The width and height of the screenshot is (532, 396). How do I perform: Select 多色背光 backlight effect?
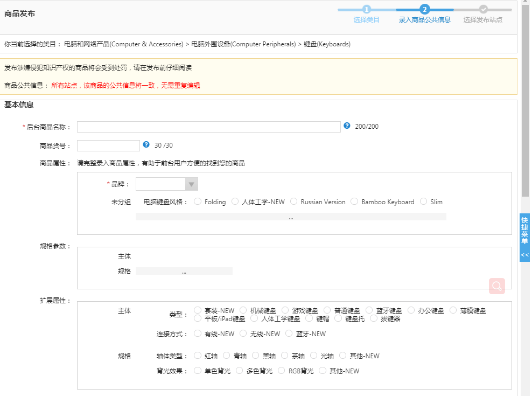click(x=239, y=371)
